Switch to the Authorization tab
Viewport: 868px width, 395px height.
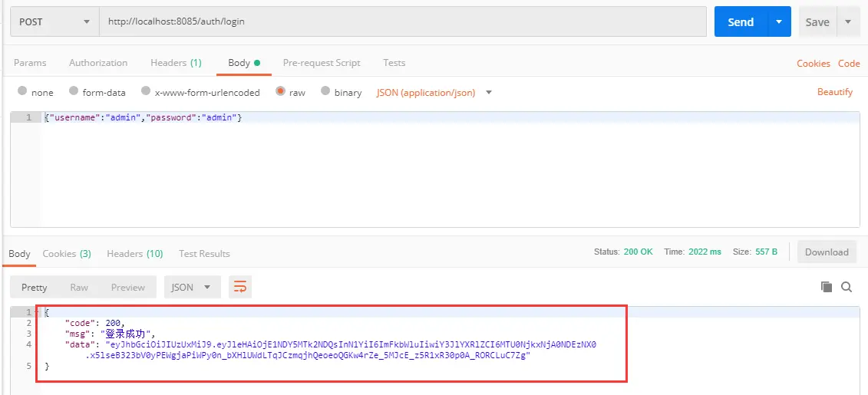point(98,63)
